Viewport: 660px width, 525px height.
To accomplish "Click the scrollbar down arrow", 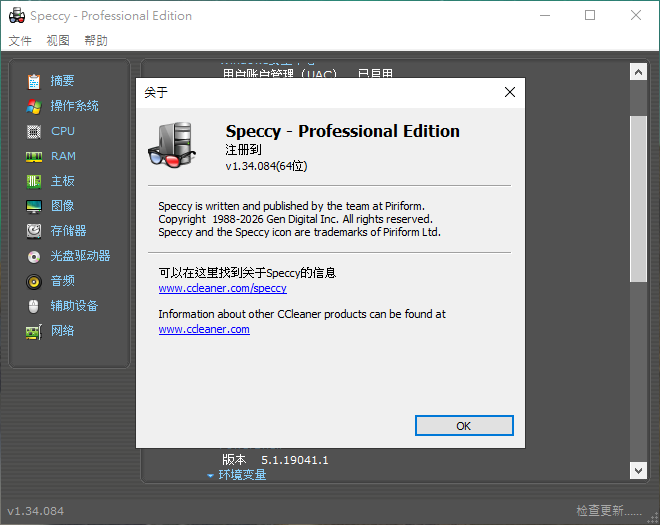I will tap(638, 470).
